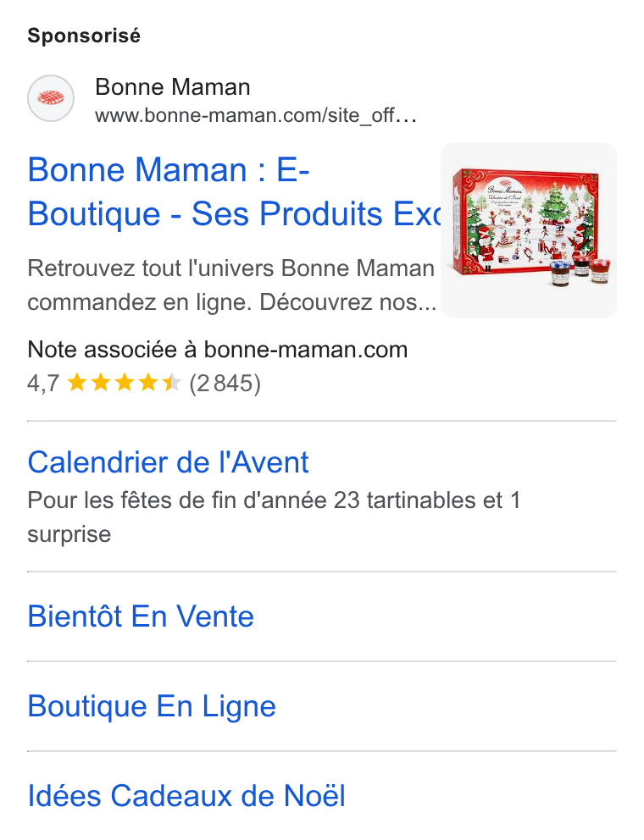Click the truncated commandez en ligne description line

pos(232,302)
